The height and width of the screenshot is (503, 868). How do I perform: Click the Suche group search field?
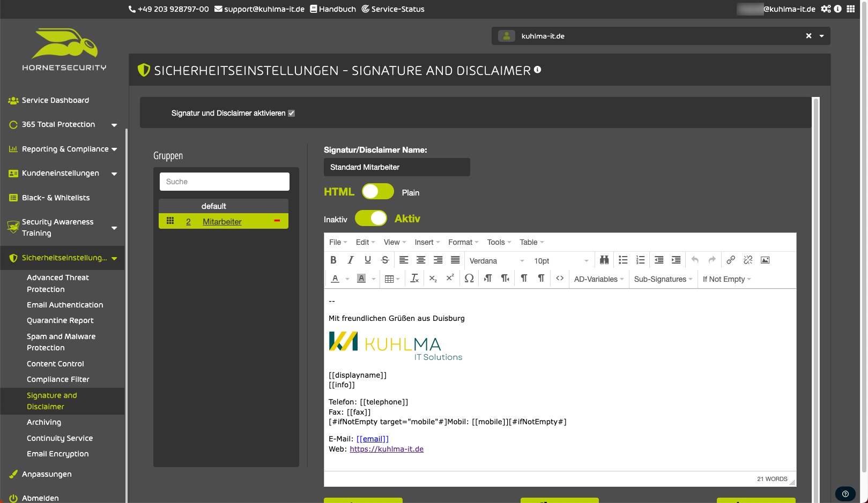(225, 182)
